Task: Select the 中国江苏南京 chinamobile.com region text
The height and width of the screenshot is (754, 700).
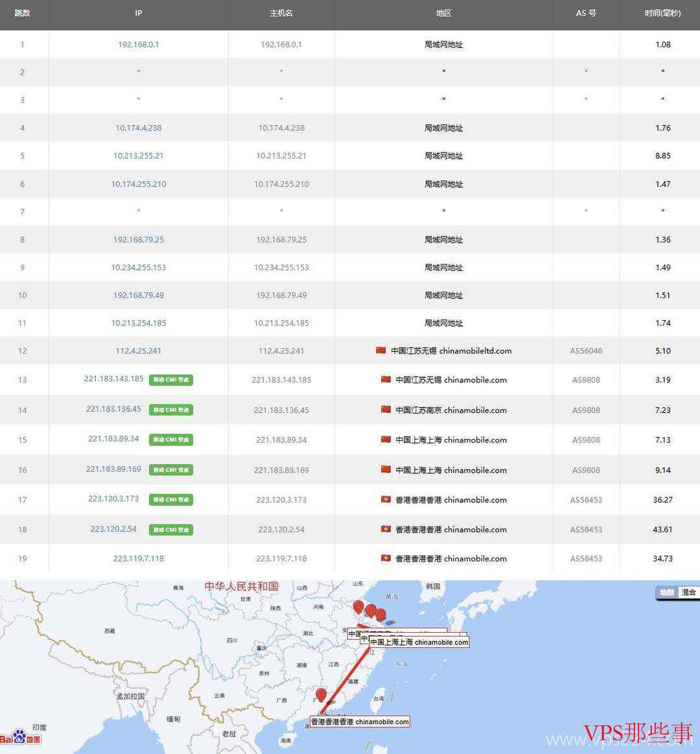Action: point(451,410)
